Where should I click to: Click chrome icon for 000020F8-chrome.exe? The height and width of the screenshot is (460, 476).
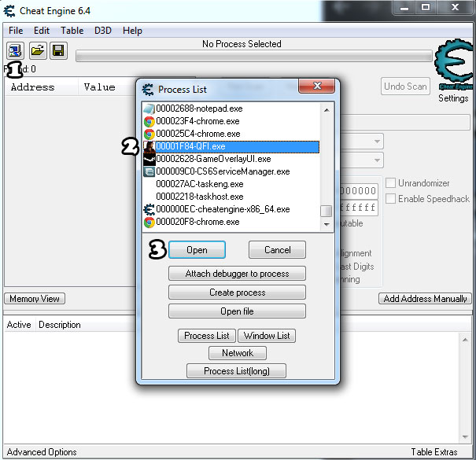(x=149, y=222)
